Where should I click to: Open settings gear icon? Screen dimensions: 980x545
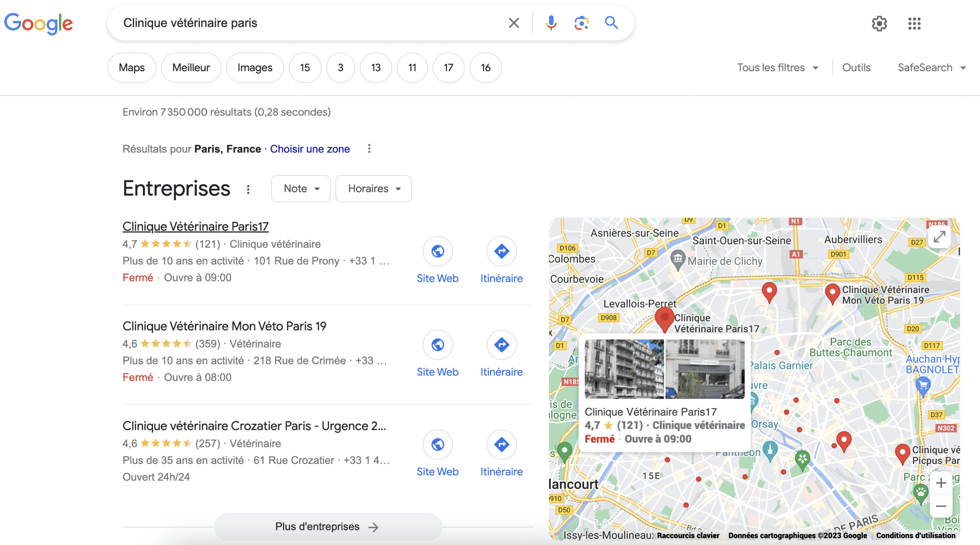tap(879, 24)
